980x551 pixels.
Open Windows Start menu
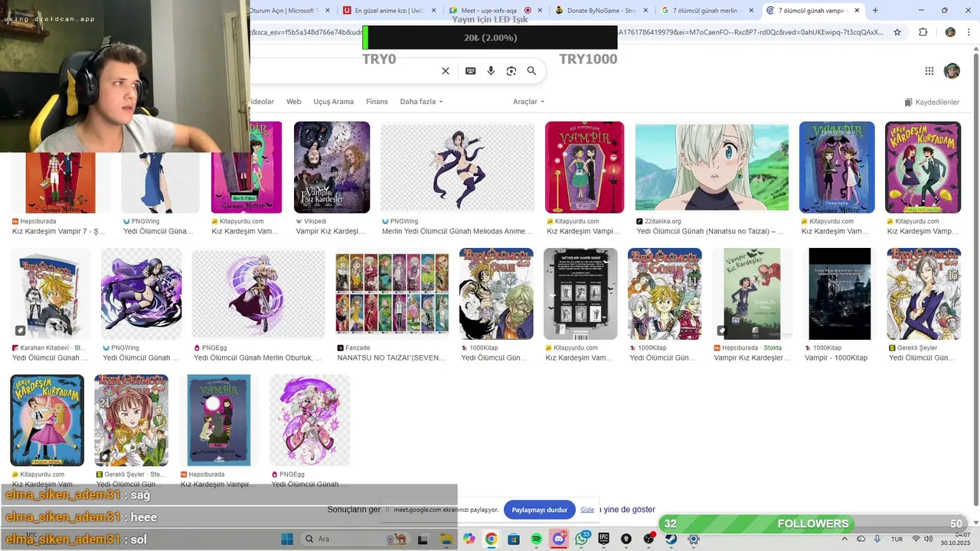[287, 539]
